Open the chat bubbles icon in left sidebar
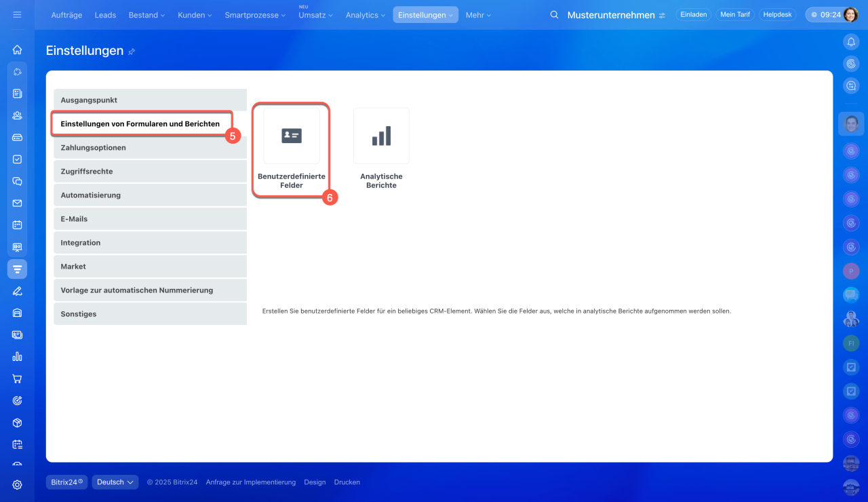 [x=17, y=181]
